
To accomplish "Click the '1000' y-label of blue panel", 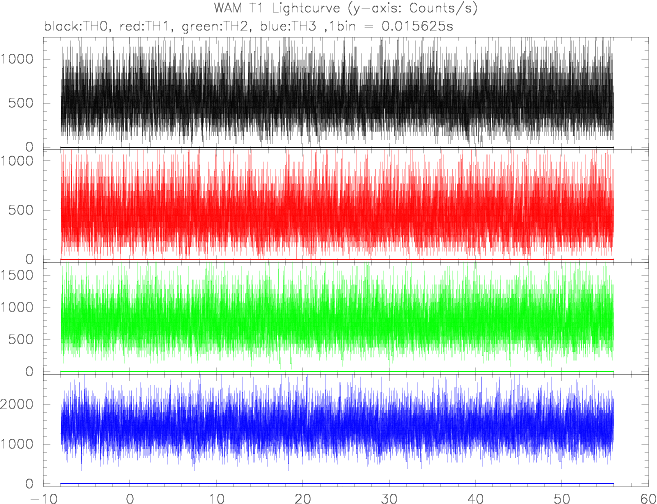I will pos(17,444).
